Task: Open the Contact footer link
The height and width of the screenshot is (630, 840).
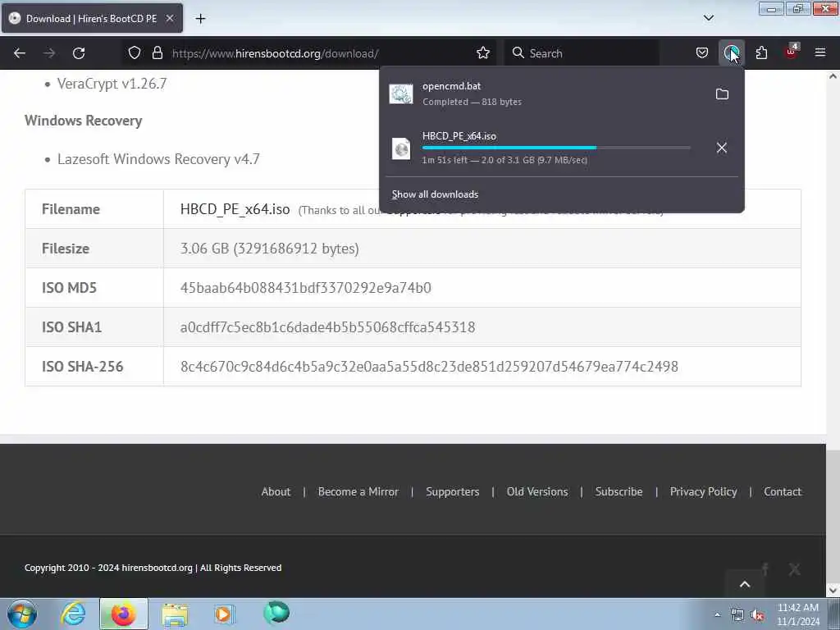Action: [782, 492]
